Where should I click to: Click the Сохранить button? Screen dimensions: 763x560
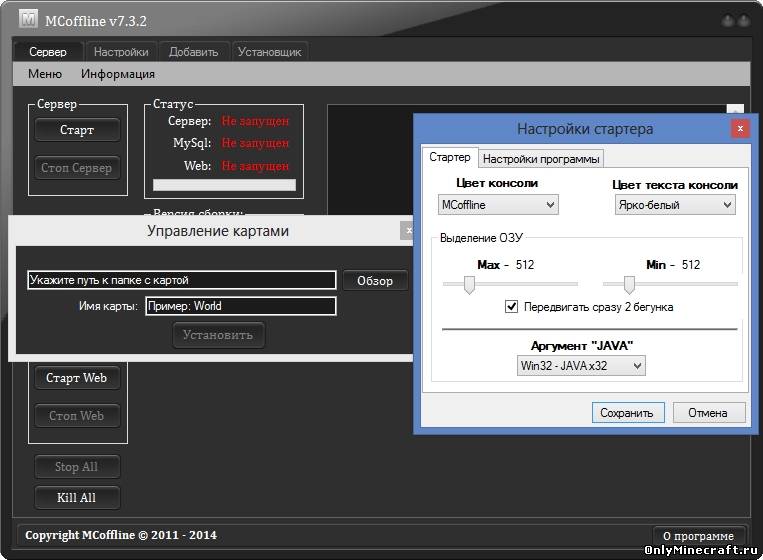[x=627, y=412]
